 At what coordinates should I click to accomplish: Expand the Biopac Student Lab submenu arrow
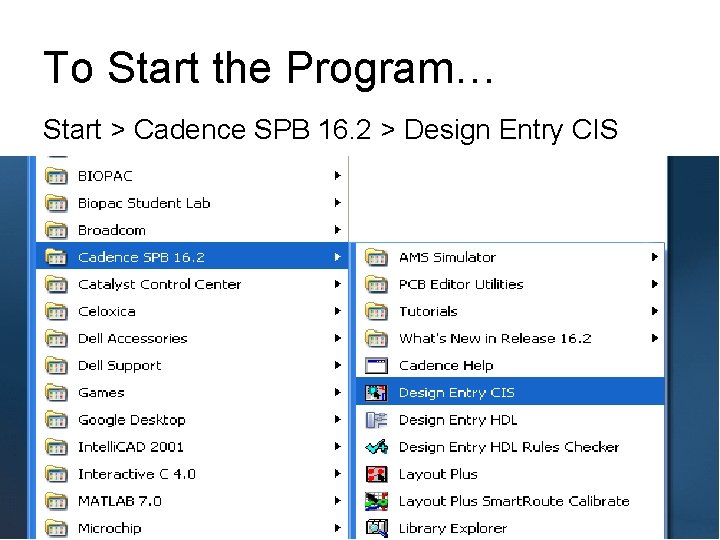(338, 202)
